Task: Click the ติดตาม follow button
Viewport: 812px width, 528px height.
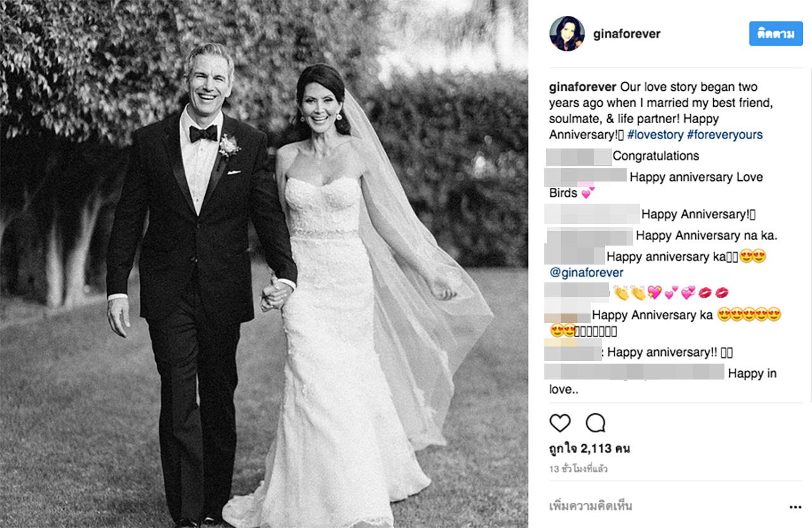Action: pos(776,34)
